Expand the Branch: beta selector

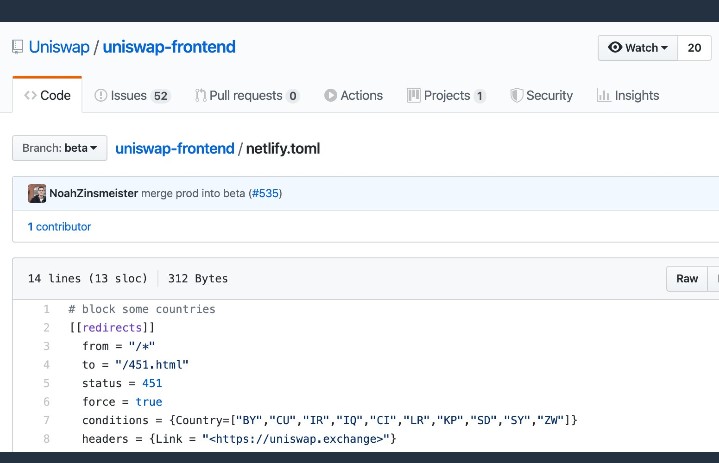pos(60,148)
